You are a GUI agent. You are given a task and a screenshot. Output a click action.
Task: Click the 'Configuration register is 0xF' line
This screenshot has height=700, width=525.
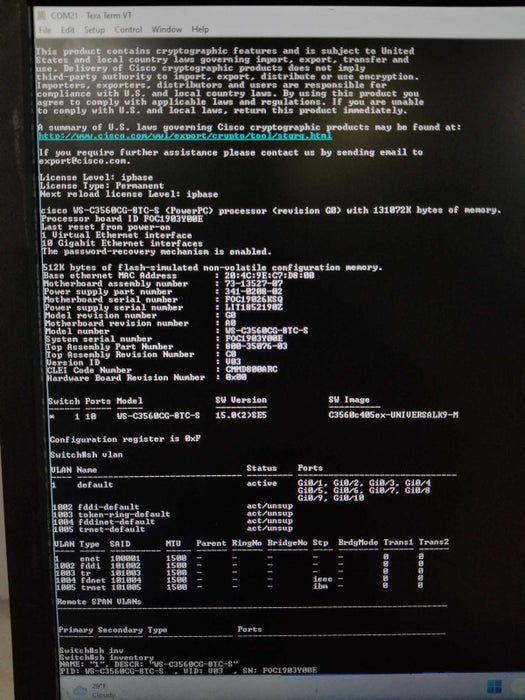coord(125,439)
